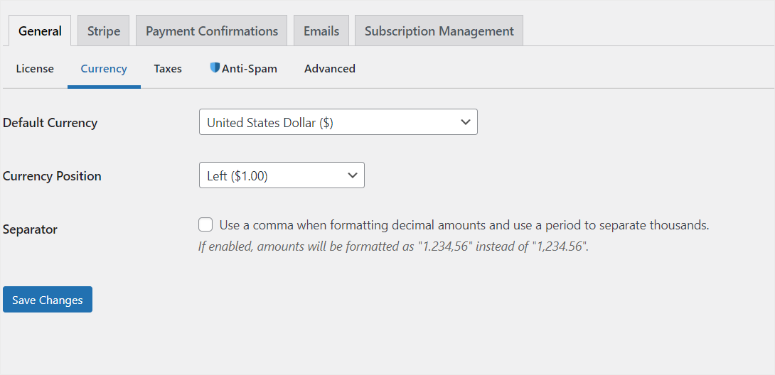Open the Advanced sub-tab
Viewport: 775px width, 375px height.
click(330, 69)
